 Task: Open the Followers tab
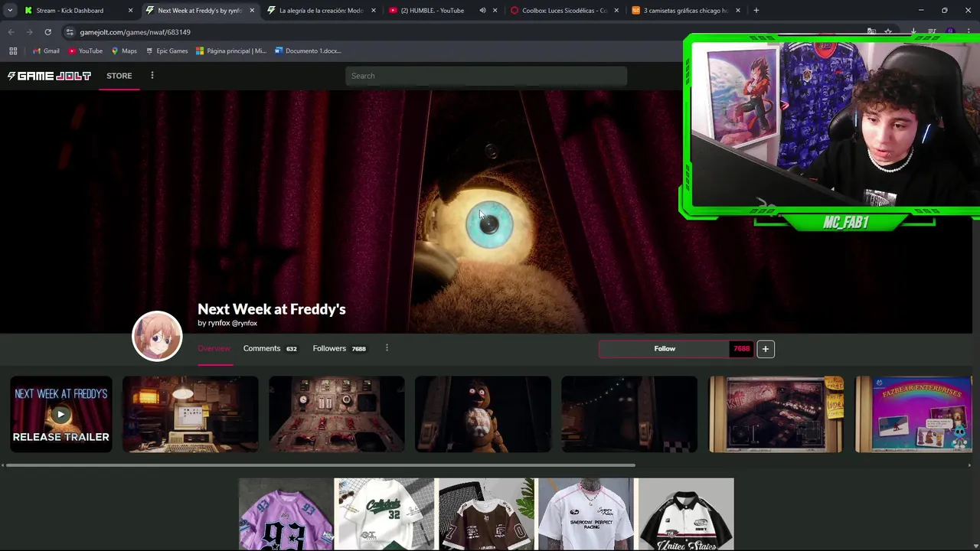pos(339,348)
